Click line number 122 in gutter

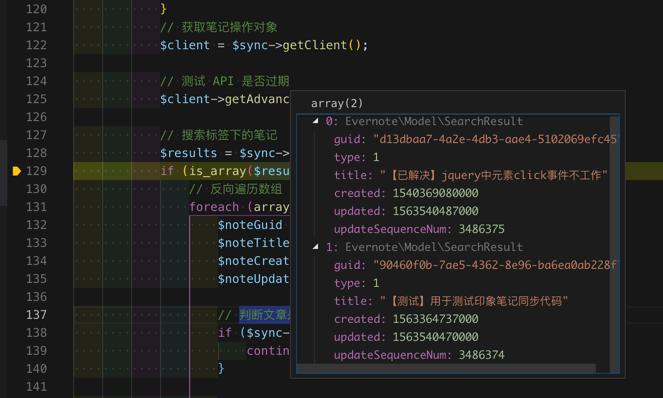pyautogui.click(x=36, y=45)
